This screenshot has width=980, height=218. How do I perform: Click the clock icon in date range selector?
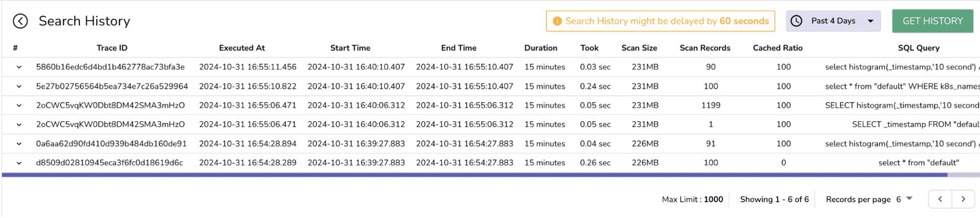[797, 21]
